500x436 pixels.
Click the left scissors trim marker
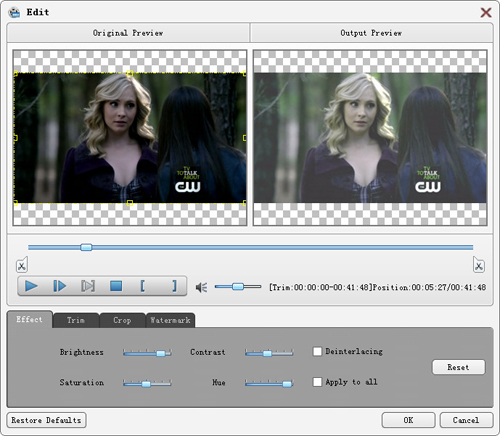(x=22, y=265)
